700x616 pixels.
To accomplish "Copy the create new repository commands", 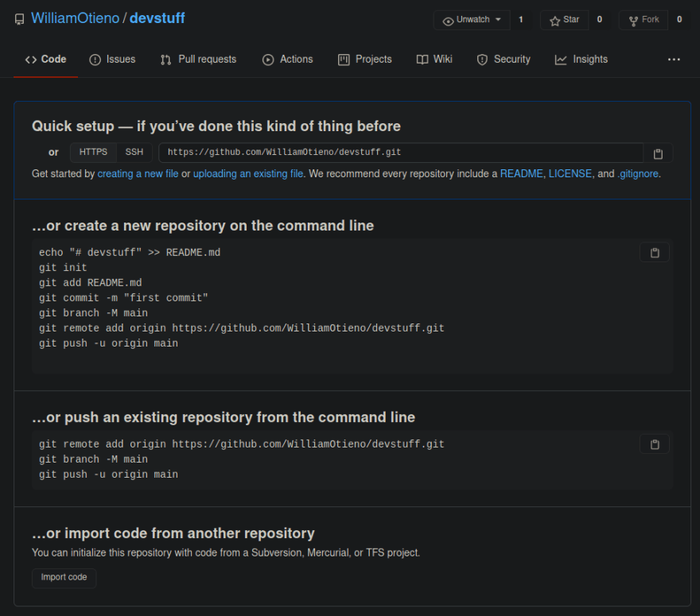I will (x=655, y=253).
